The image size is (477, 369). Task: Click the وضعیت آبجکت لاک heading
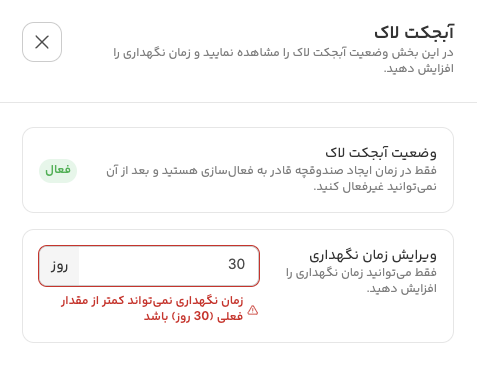381,153
